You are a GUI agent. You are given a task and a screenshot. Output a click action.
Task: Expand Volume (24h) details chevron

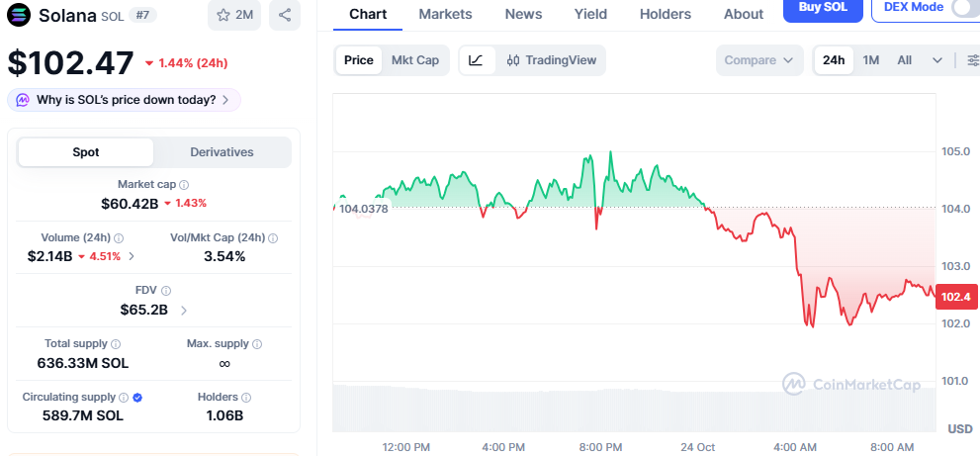pos(132,256)
